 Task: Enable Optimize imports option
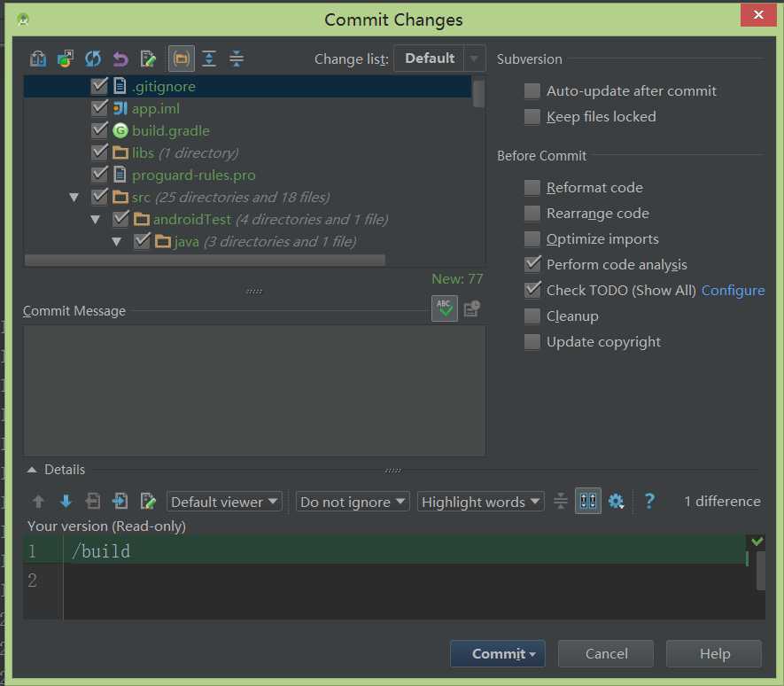tap(532, 238)
